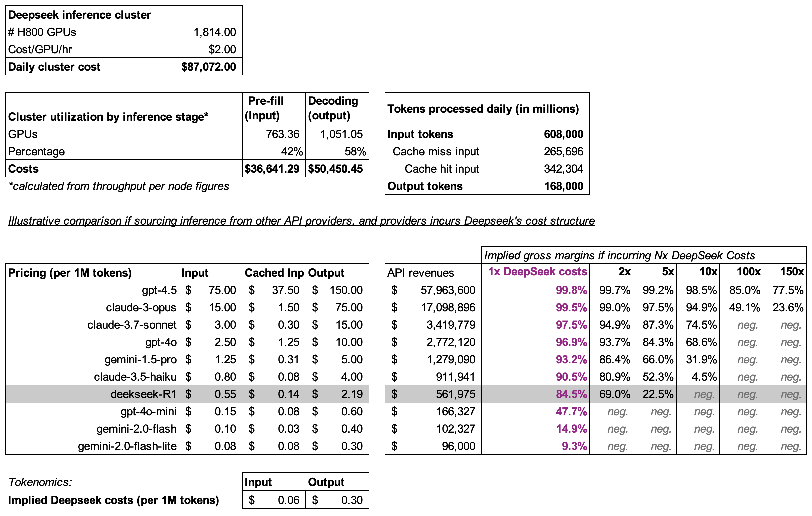The image size is (812, 516).
Task: Click the H800 GPUs value 1,814.00
Action: [x=214, y=32]
